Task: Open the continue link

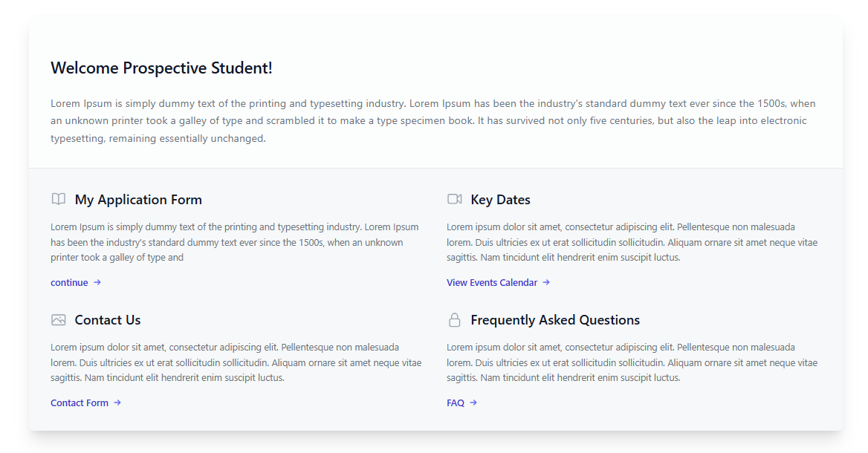Action: [x=69, y=282]
